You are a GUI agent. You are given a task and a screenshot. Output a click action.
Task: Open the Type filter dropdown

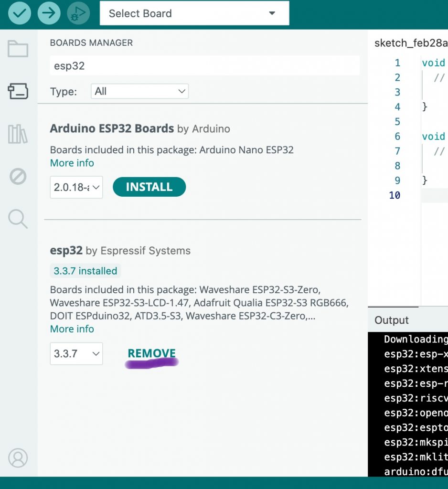(x=139, y=91)
